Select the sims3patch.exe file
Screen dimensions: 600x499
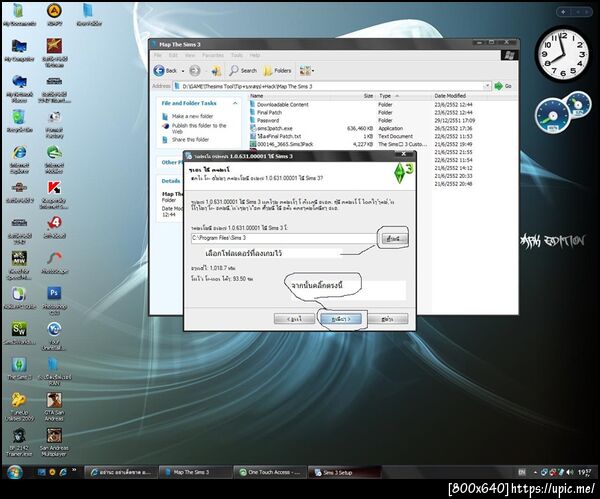[274, 129]
